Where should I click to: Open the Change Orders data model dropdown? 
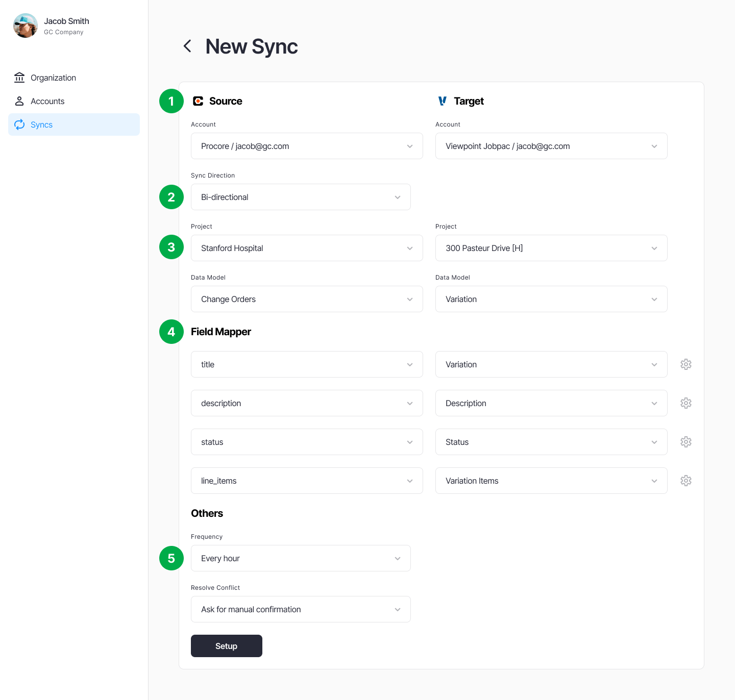(x=307, y=299)
